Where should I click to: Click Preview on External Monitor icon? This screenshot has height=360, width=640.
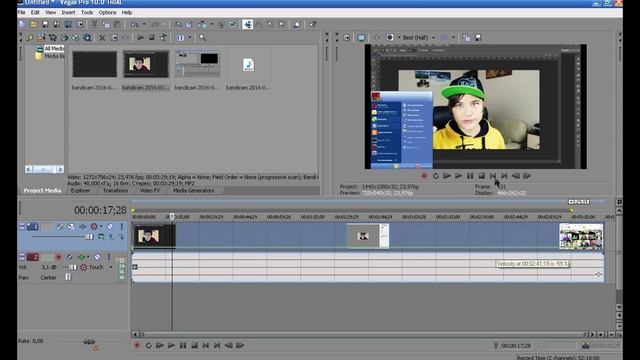point(361,38)
